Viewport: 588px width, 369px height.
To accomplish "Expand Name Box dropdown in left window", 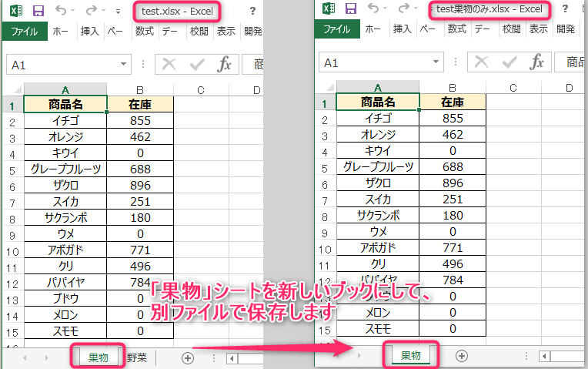I will pos(123,64).
